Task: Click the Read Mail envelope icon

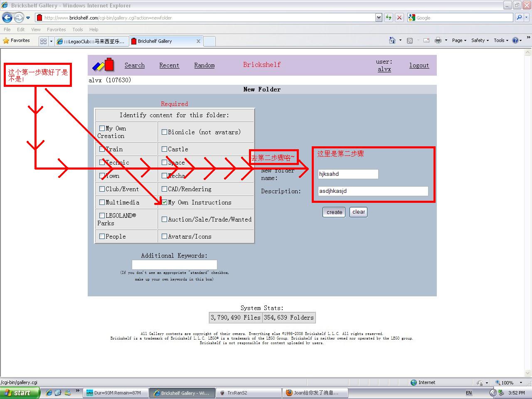Action: [x=426, y=40]
